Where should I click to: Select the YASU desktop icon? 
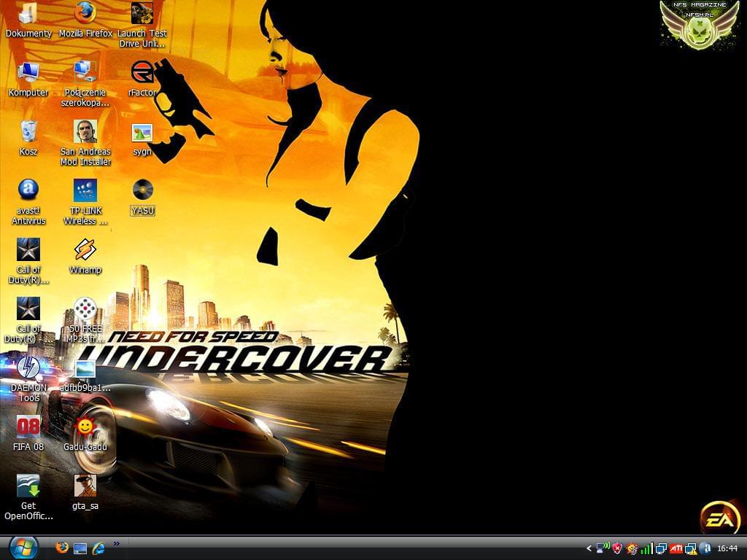click(x=142, y=190)
